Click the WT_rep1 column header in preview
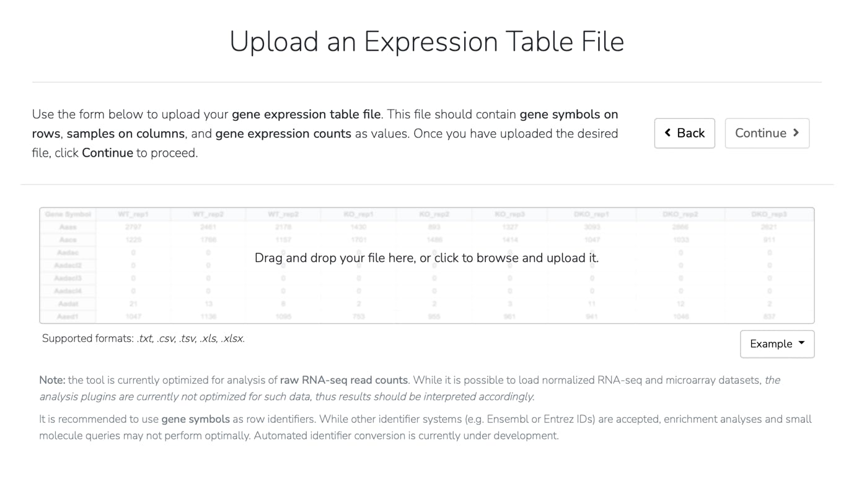854x504 pixels. point(133,214)
